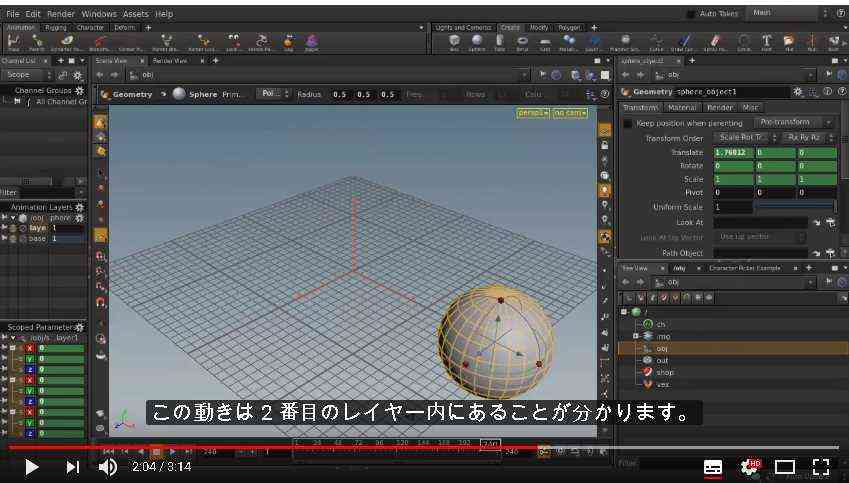
Task: Click the purple Dopple shelf icon
Action: [x=312, y=42]
